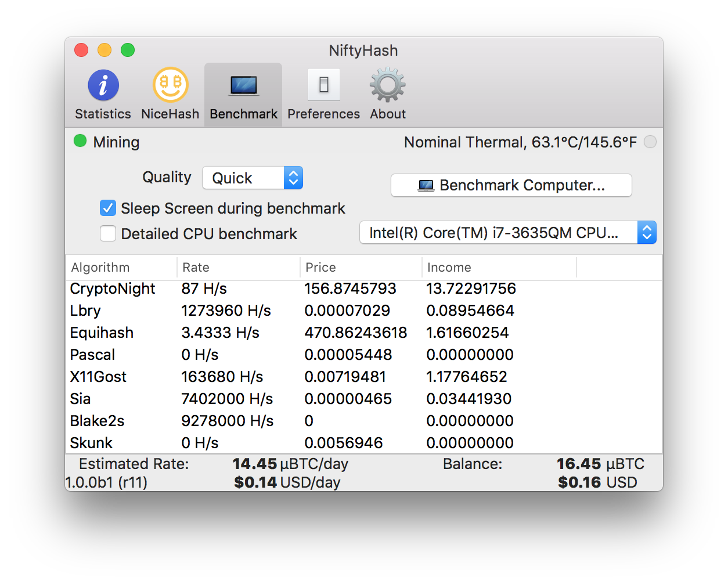The height and width of the screenshot is (584, 728).
Task: Open the Intel Core i7-3635QM CPU device dropdown
Action: pos(508,232)
